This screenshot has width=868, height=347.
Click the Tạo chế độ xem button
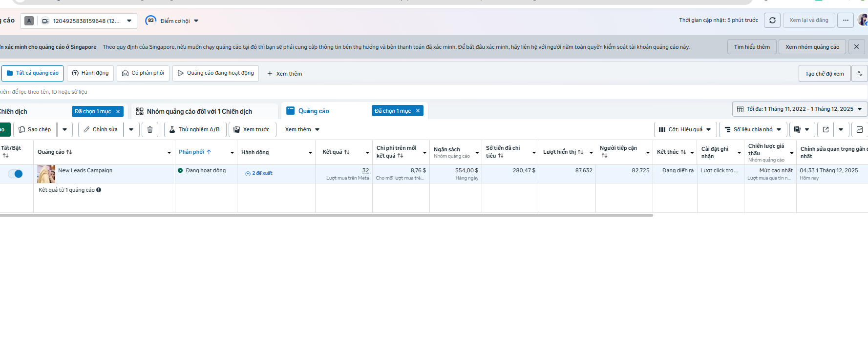(x=825, y=74)
